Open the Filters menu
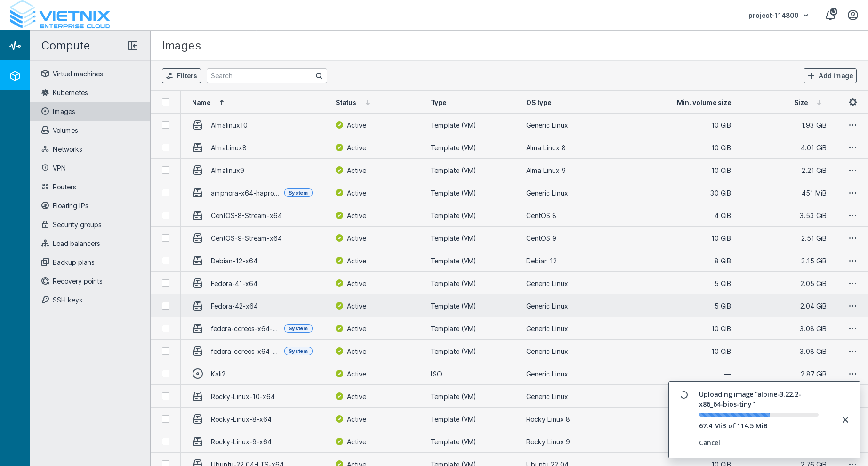 click(181, 76)
